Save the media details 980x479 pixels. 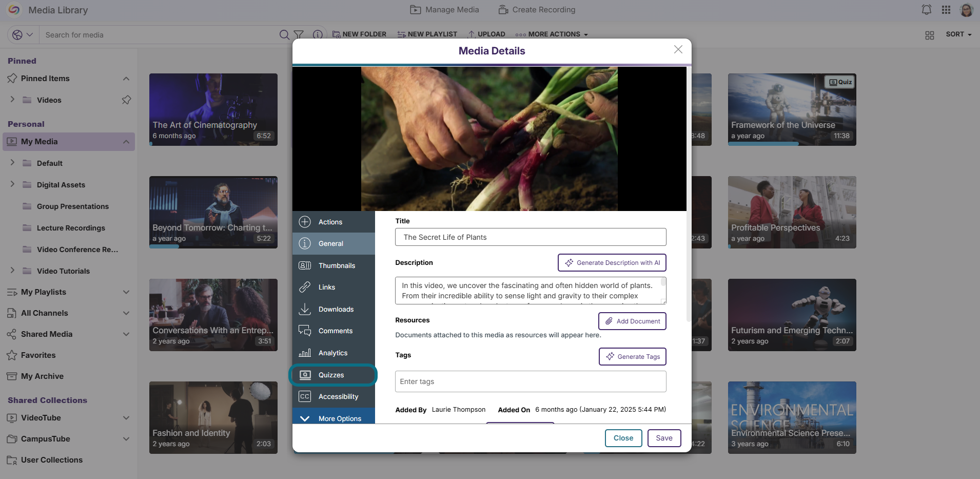tap(664, 438)
